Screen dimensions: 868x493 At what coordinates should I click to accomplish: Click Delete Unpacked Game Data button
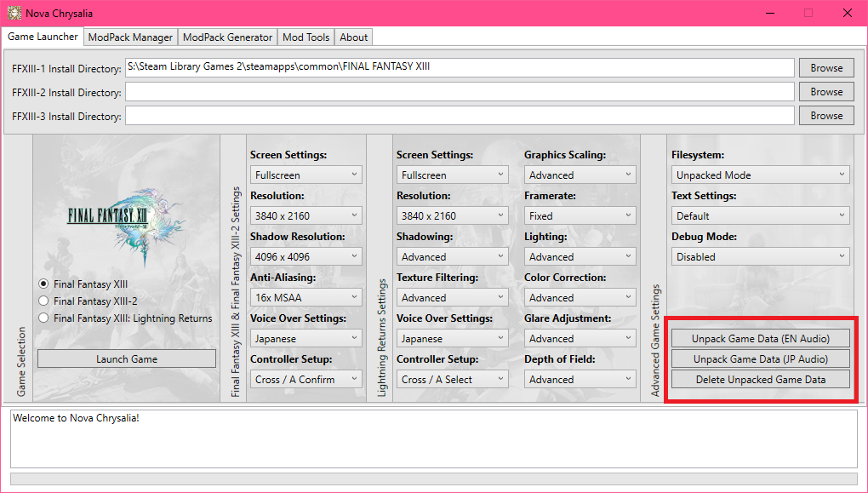tap(761, 379)
